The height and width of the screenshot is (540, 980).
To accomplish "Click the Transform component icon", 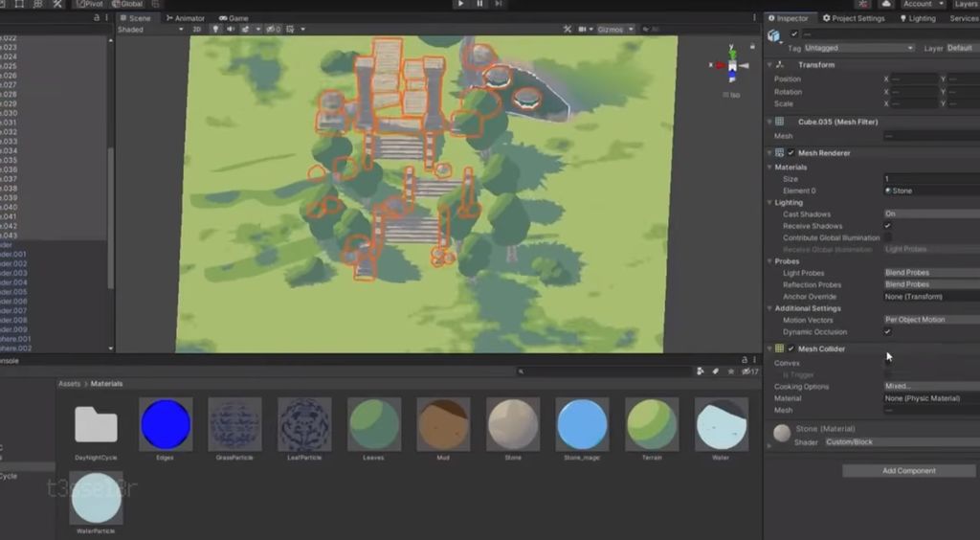I will [x=780, y=65].
